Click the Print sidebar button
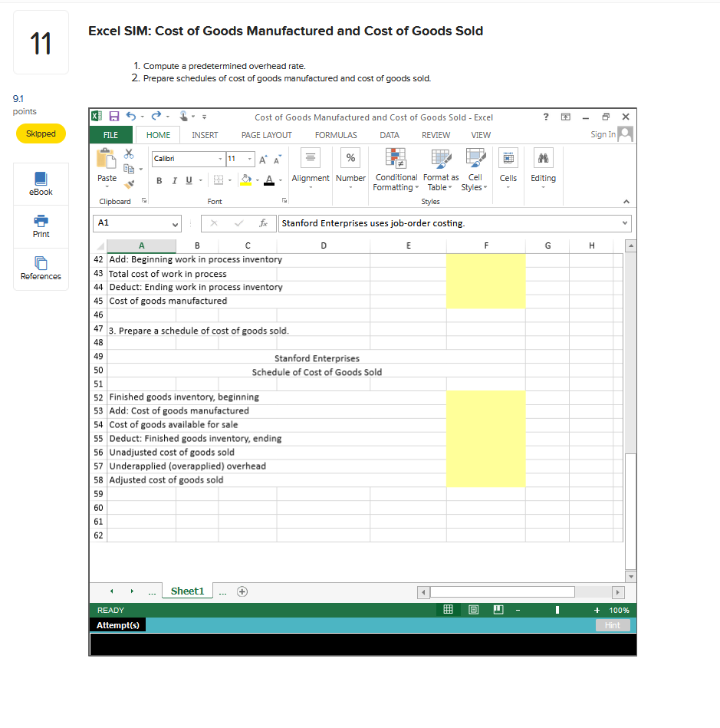Image resolution: width=720 pixels, height=728 pixels. point(41,226)
